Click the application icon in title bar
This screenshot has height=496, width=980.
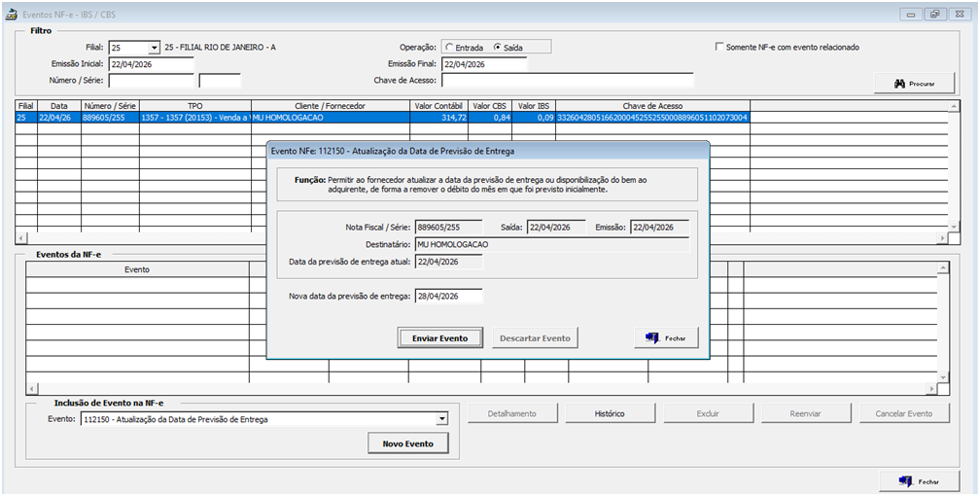pyautogui.click(x=12, y=14)
